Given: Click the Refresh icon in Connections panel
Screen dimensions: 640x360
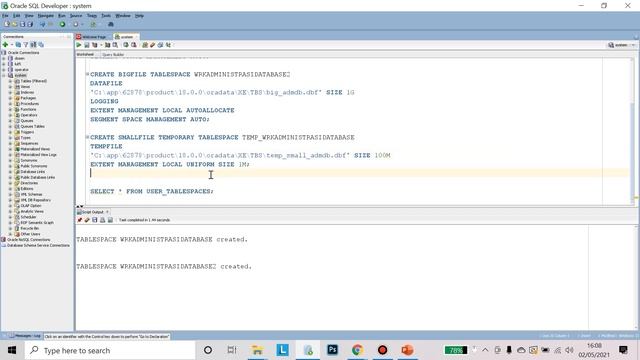Looking at the screenshot, I should 18,44.
